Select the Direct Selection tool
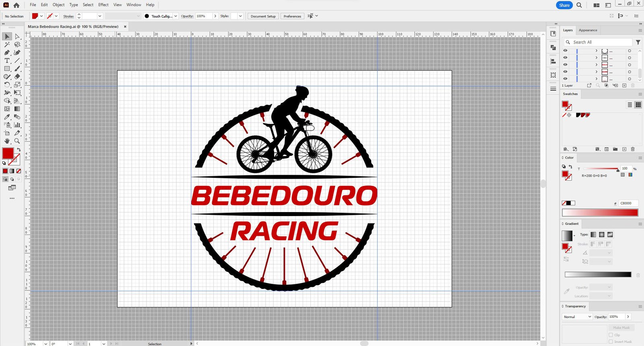 17,37
